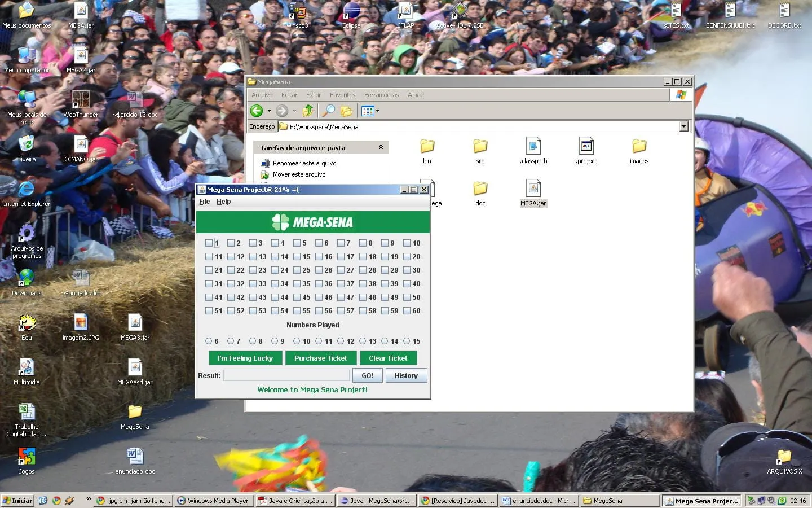
Task: Open the Eclipse desktop shortcut
Action: [x=351, y=16]
